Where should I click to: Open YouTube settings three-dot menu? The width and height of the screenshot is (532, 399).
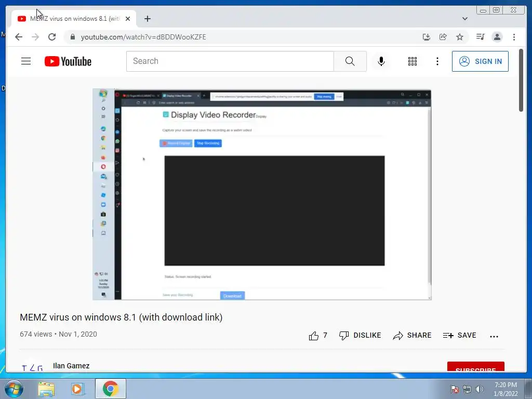point(437,61)
